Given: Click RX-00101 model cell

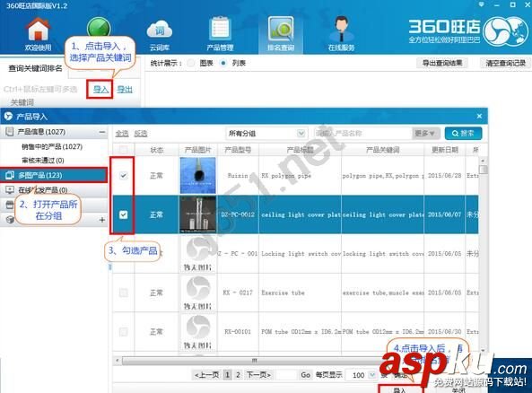Looking at the screenshot, I should [238, 332].
